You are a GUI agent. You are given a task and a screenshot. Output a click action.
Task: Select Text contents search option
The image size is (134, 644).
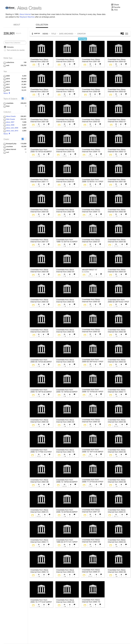coord(5,50)
